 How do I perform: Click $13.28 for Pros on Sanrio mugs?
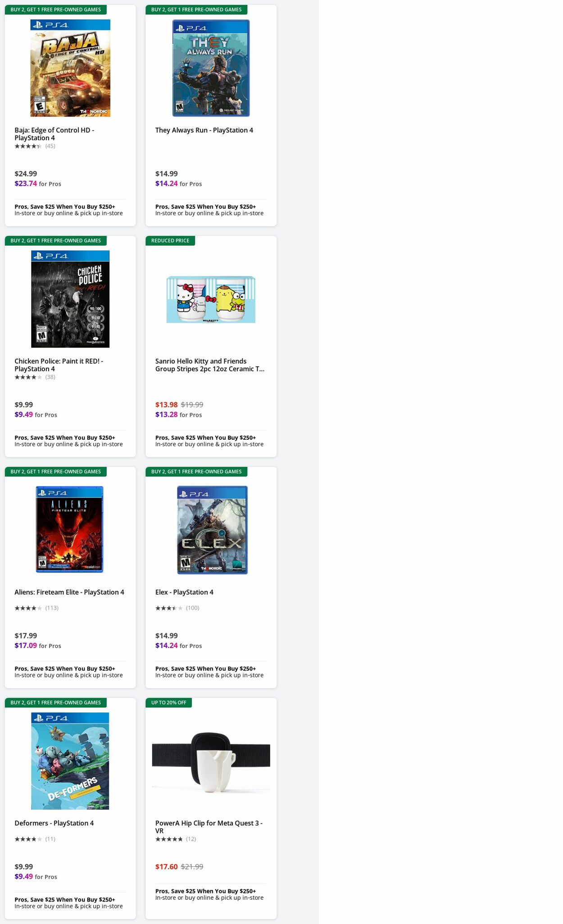click(x=179, y=415)
